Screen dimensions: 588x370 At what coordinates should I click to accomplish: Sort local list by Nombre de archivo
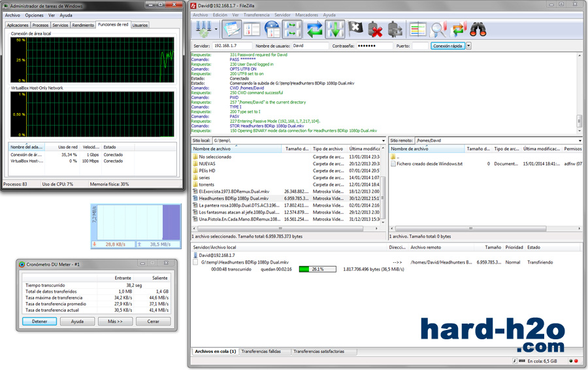[237, 149]
